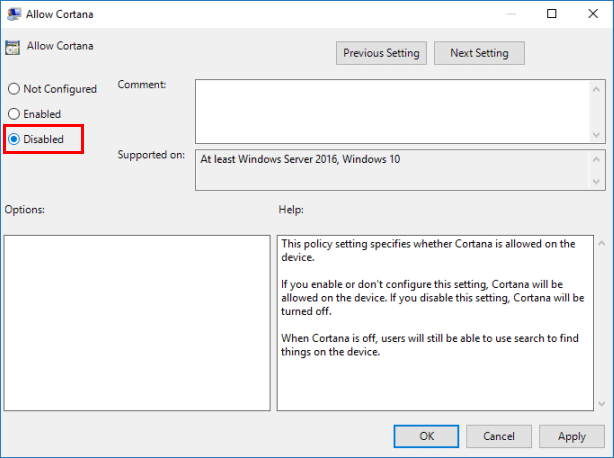Click Comment box scroll up arrow
This screenshot has width=614, height=458.
point(596,89)
